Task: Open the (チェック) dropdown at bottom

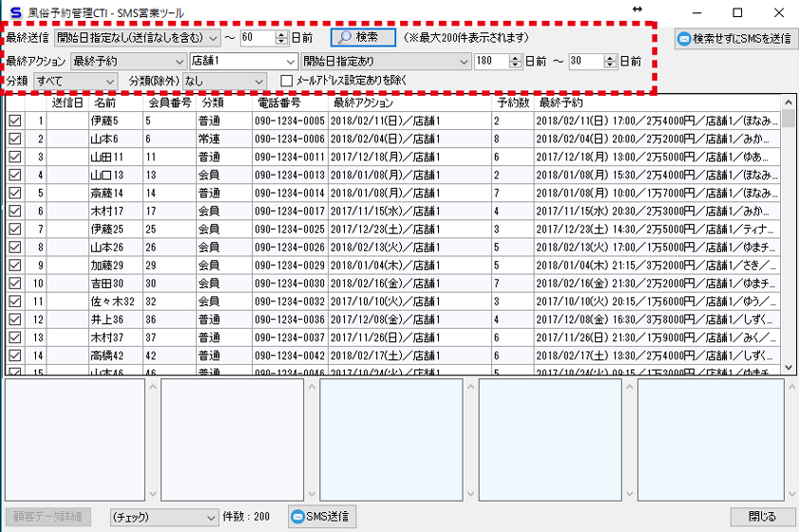Action: (211, 517)
